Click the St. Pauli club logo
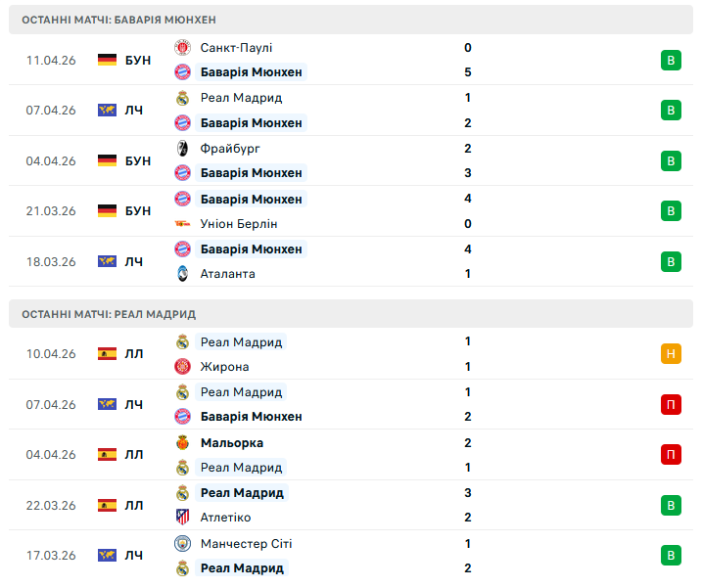 (x=182, y=48)
